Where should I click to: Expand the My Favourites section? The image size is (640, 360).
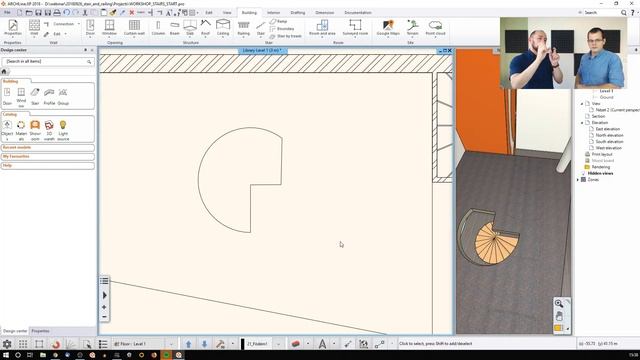[x=48, y=156]
